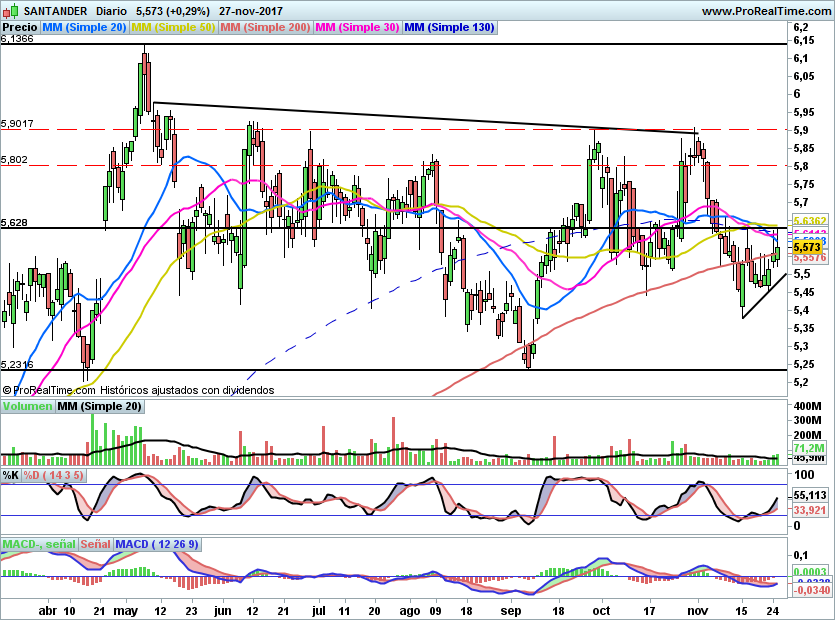The height and width of the screenshot is (620, 835).
Task: Click the 0,1 MACD scale value
Action: [x=800, y=556]
